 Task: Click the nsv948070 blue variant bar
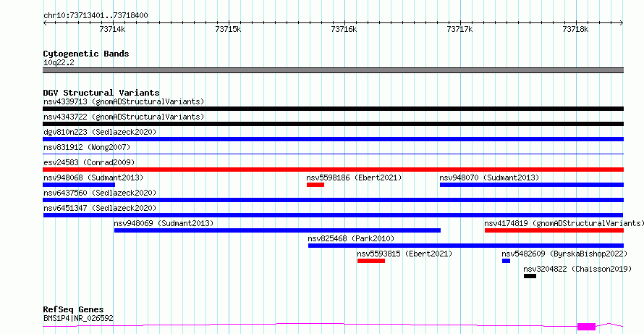[x=532, y=185]
